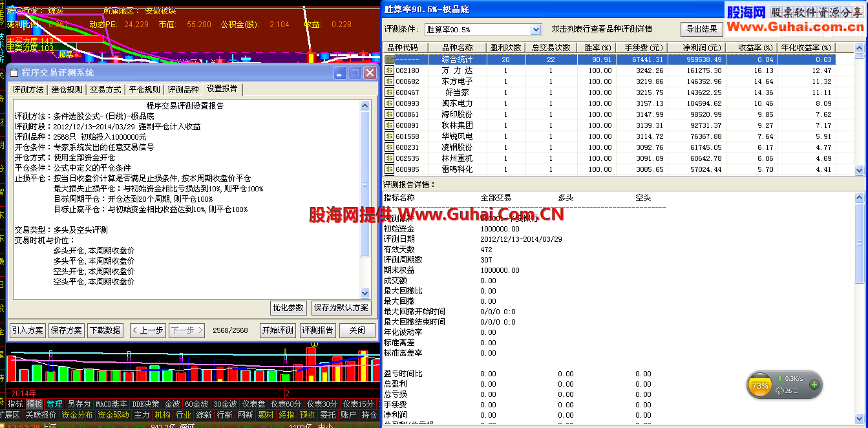Select the 万力达 stock name cell

click(x=458, y=70)
